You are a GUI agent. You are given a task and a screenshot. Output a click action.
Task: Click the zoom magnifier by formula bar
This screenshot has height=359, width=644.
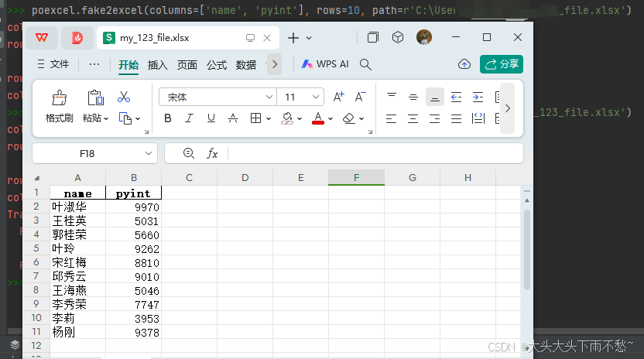(189, 153)
